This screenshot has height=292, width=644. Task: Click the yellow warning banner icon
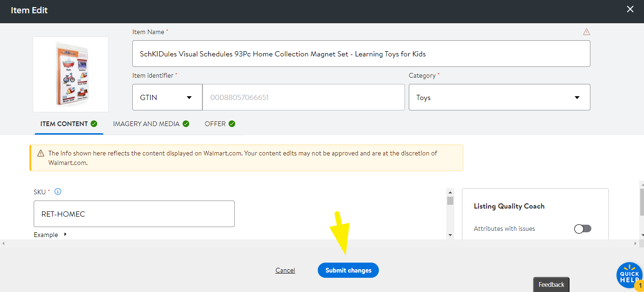[40, 153]
